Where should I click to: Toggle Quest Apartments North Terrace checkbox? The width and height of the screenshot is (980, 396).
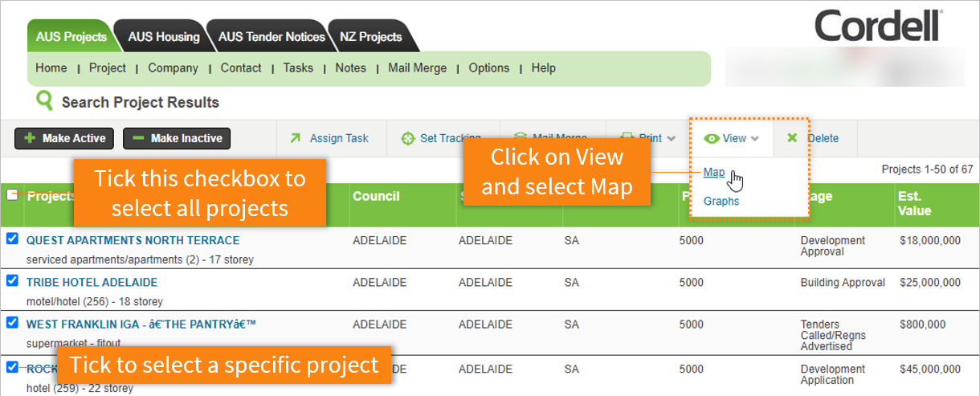coord(12,239)
